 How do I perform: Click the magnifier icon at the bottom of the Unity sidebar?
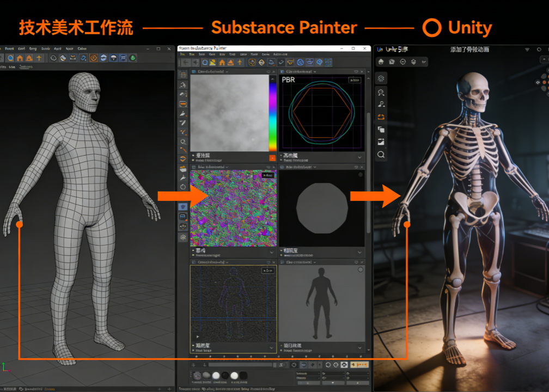tap(381, 155)
